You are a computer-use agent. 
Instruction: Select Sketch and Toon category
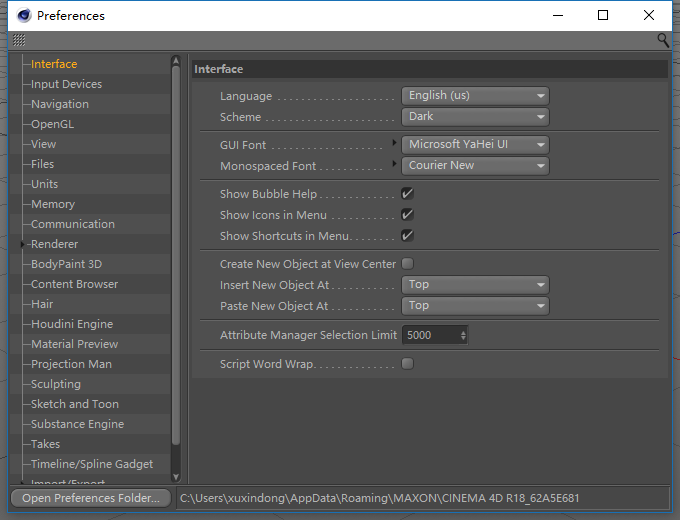point(75,404)
